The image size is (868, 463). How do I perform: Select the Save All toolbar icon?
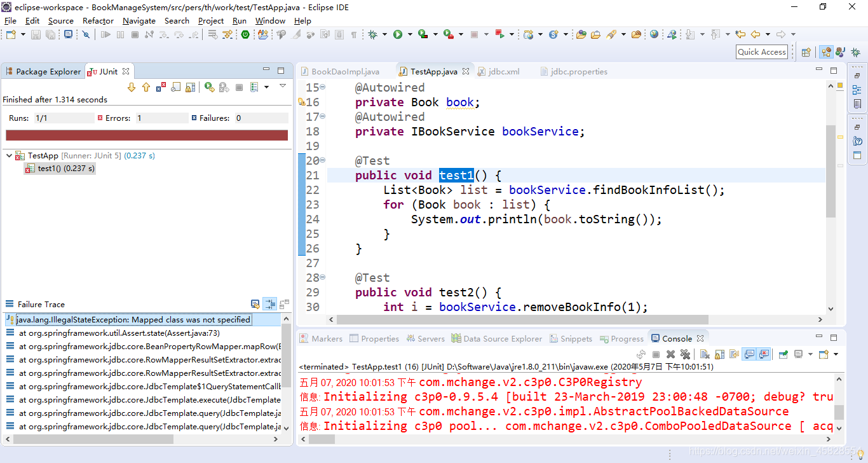50,34
